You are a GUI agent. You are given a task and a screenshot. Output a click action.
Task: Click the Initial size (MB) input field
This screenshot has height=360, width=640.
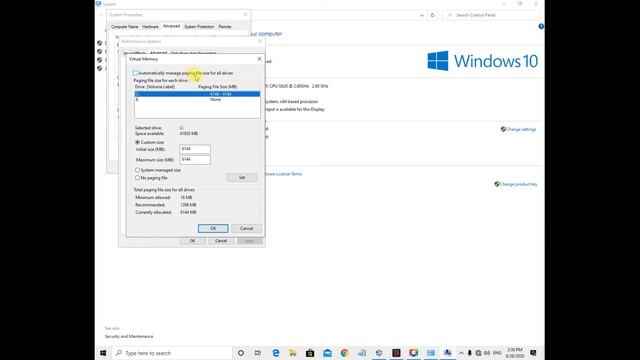point(195,149)
